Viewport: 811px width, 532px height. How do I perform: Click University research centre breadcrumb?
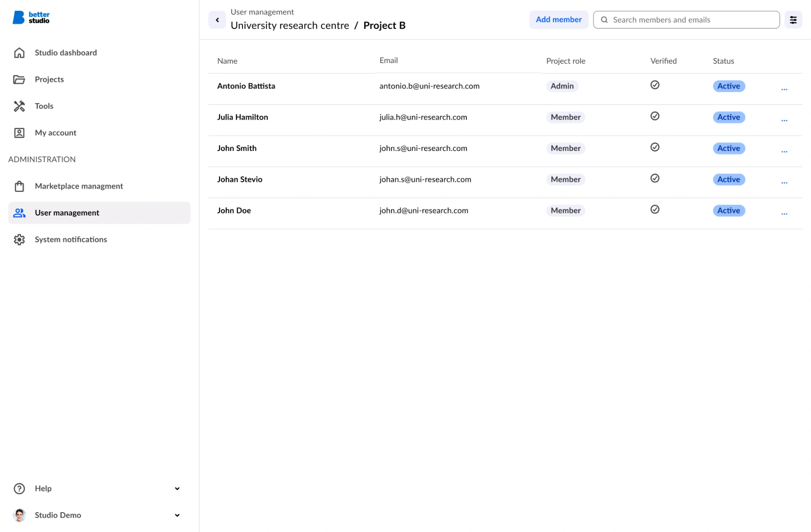pos(290,26)
